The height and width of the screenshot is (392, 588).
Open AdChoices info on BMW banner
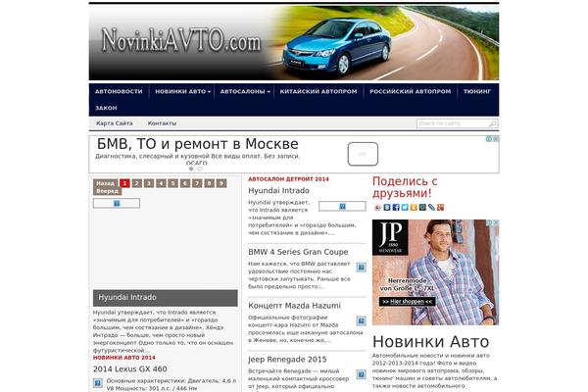[x=489, y=139]
